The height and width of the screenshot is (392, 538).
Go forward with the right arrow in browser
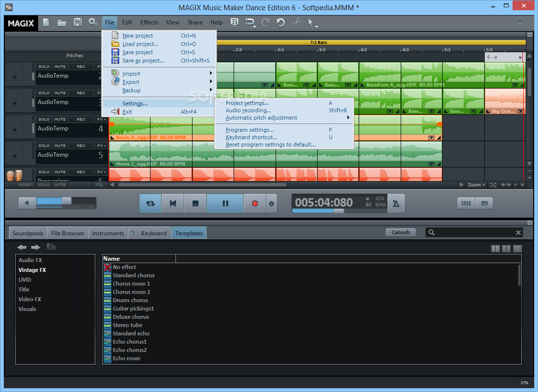[x=36, y=247]
